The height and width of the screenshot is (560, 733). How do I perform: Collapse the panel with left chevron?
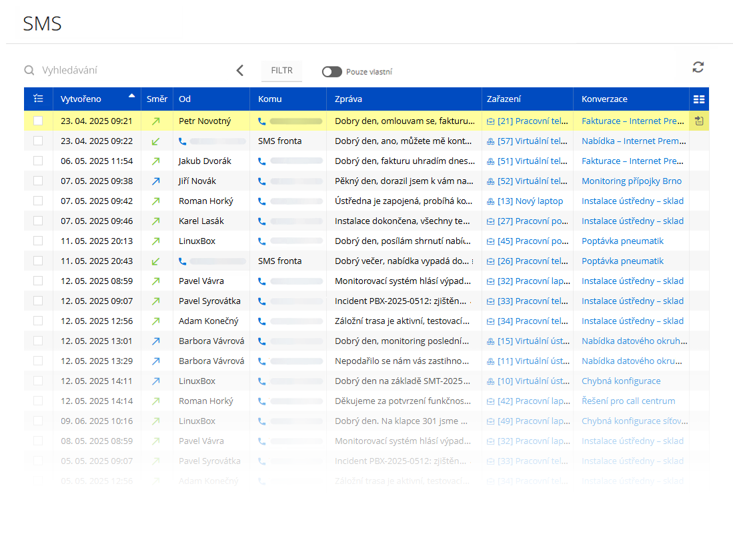[x=240, y=71]
